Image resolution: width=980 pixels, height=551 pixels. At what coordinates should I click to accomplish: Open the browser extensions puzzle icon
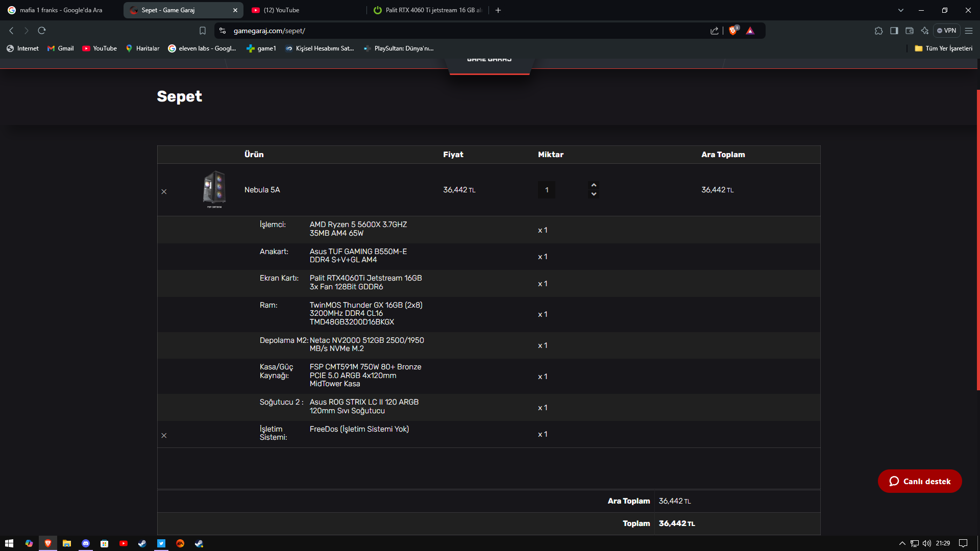coord(878,31)
